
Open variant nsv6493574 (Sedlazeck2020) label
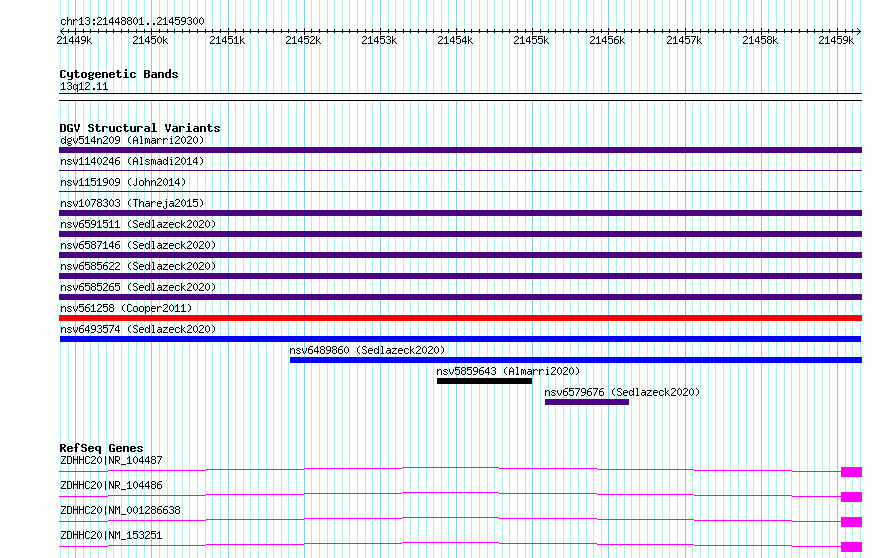coord(138,329)
